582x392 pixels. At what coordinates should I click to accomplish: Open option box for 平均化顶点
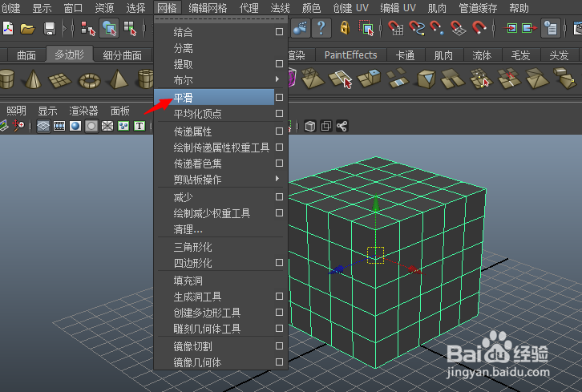[279, 113]
